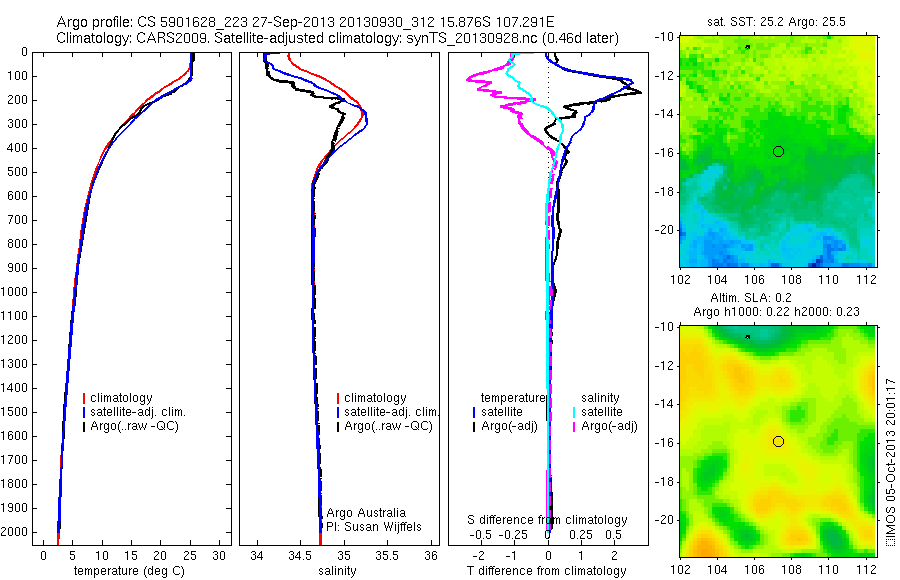900x580 pixels.
Task: Click the 'T difference from climatology' axis label
Action: pos(546,571)
